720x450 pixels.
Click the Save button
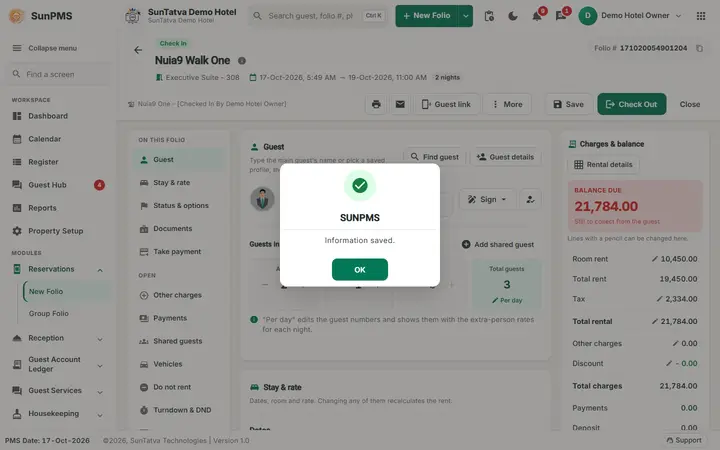pyautogui.click(x=568, y=104)
